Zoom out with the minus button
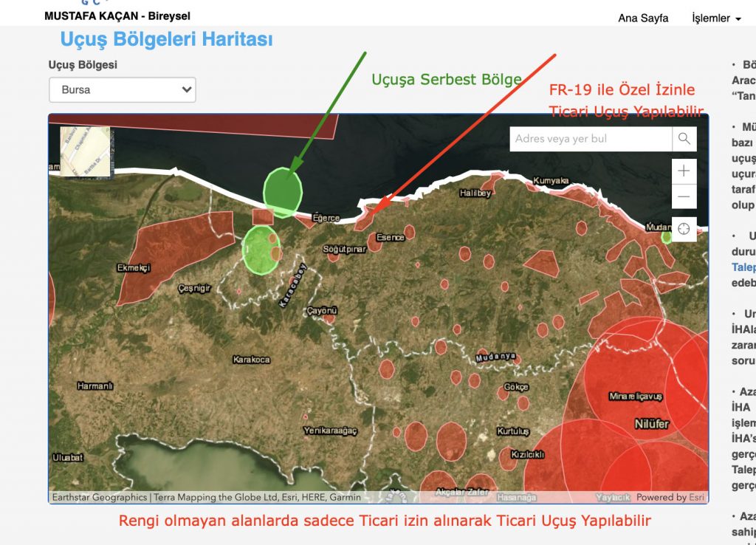The height and width of the screenshot is (545, 756). click(x=684, y=196)
